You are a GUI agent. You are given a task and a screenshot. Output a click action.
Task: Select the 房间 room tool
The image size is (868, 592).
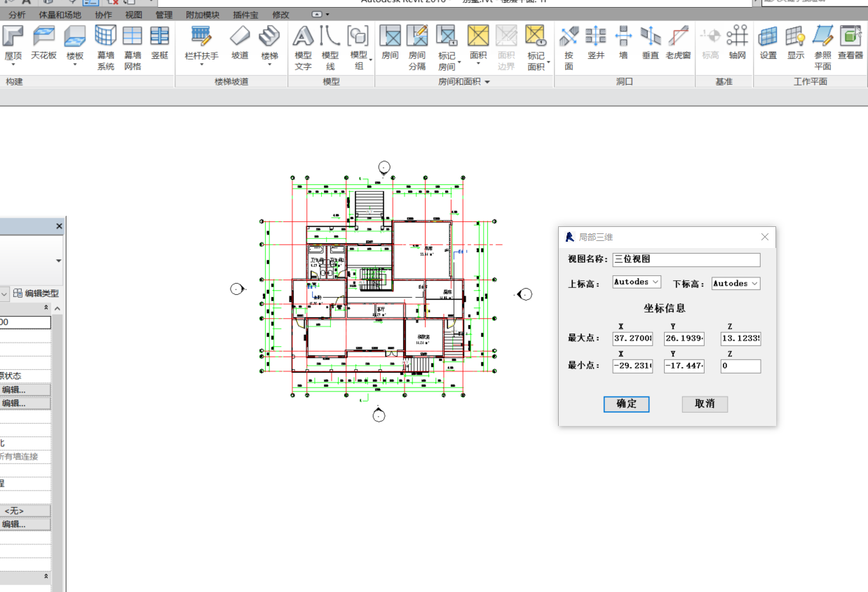(x=390, y=42)
